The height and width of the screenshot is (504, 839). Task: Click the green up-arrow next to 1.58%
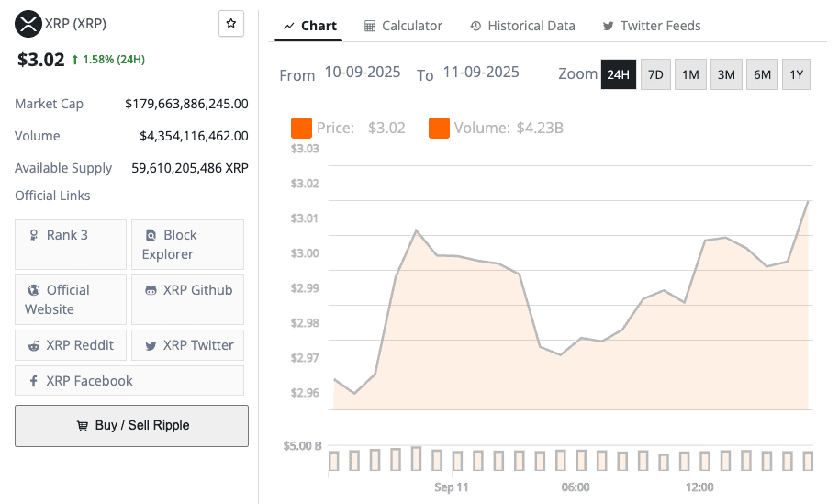pos(75,60)
